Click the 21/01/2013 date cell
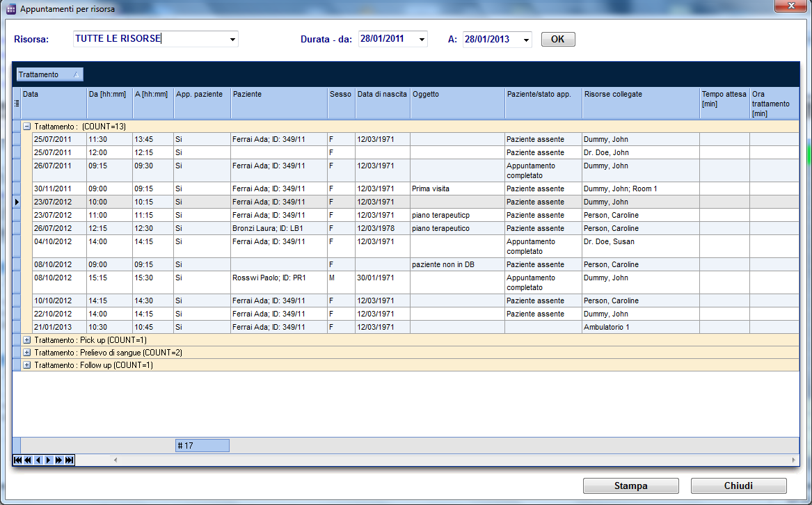Viewport: 812px width, 505px height. point(60,328)
